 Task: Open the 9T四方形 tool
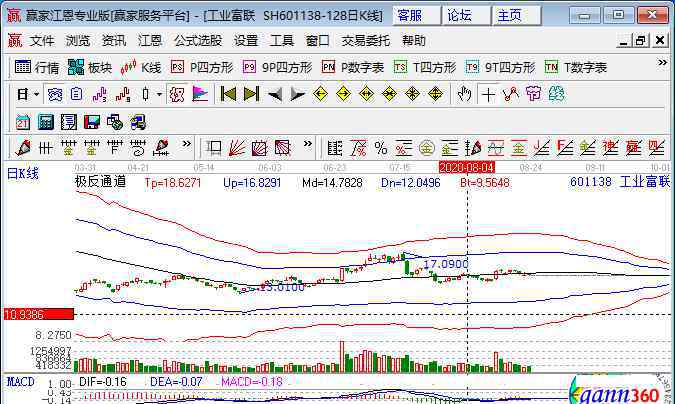(x=500, y=68)
